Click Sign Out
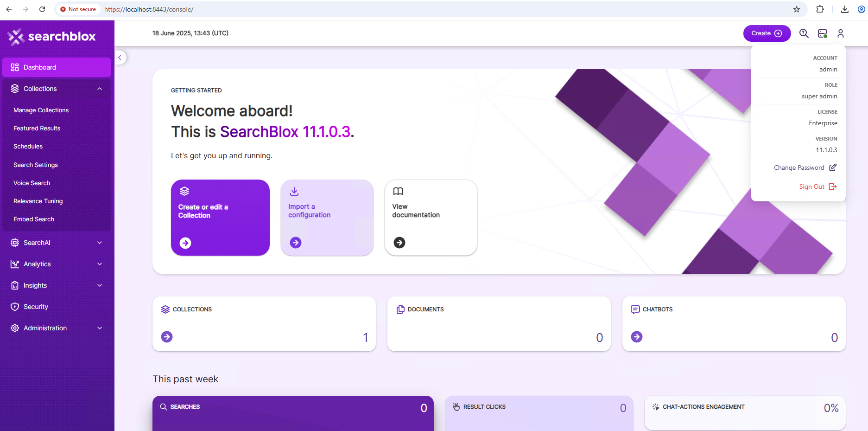The height and width of the screenshot is (431, 868). (x=812, y=187)
